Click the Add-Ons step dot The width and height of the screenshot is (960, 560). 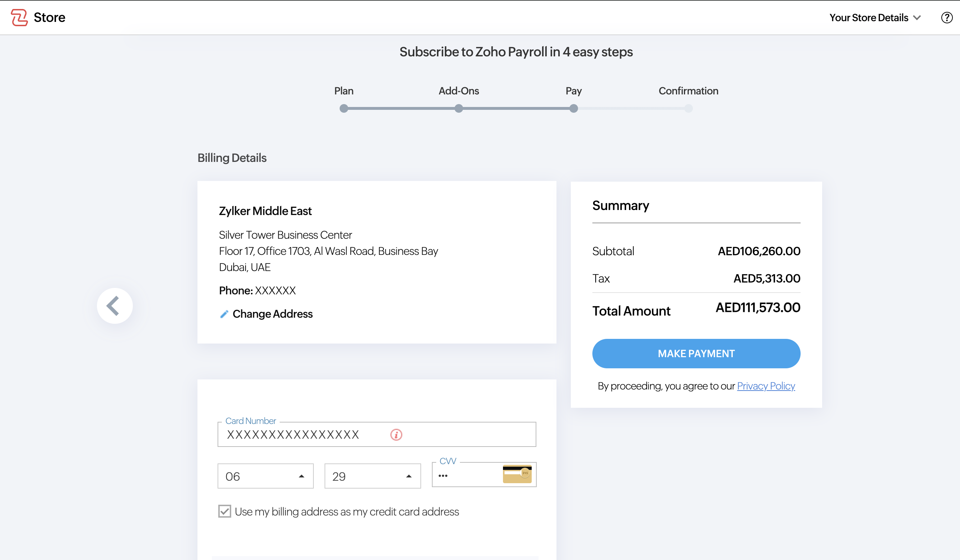(x=459, y=108)
